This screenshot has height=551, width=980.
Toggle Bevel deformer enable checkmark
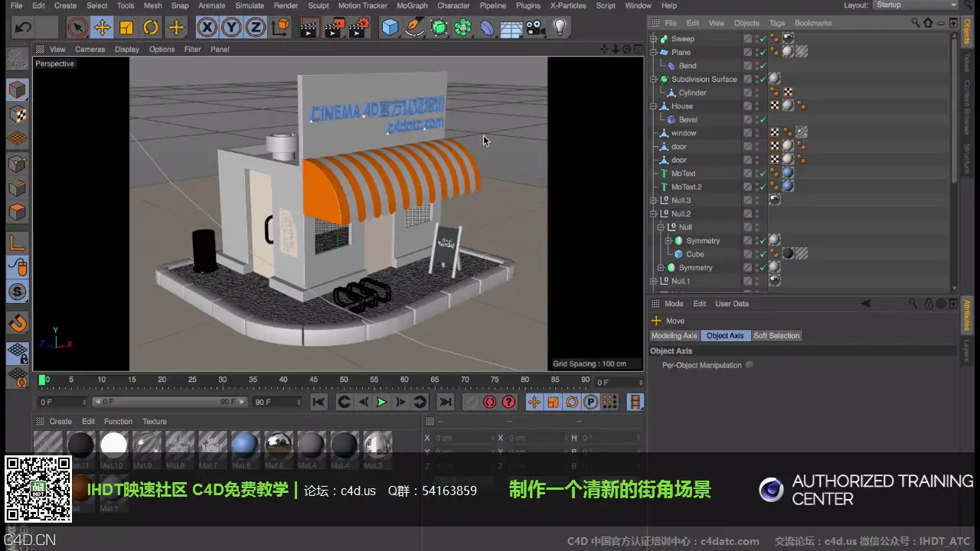(763, 119)
